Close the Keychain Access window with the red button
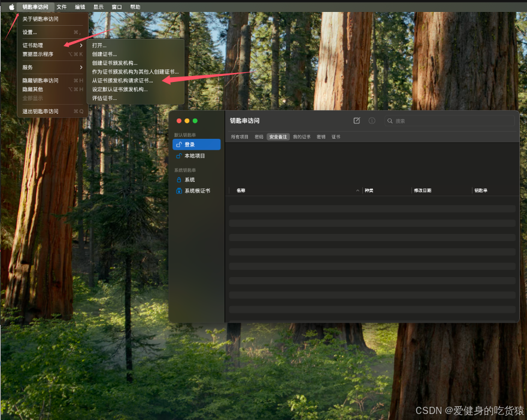527x420 pixels. (x=179, y=121)
